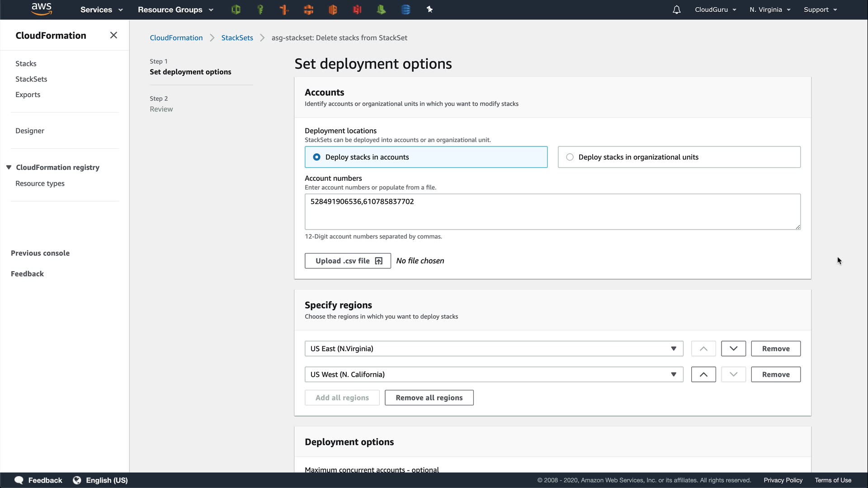Open Resource Groups menu
The height and width of the screenshot is (488, 868).
pyautogui.click(x=175, y=9)
